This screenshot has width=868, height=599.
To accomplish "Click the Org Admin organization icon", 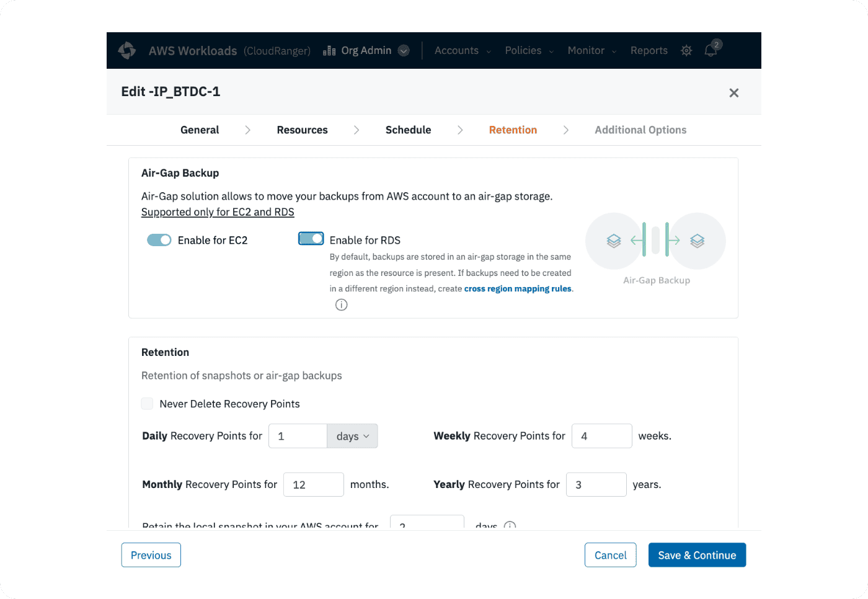I will coord(329,51).
